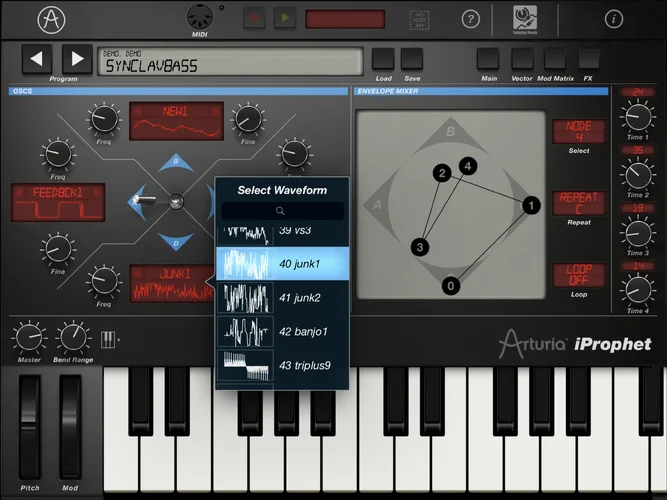Click the Freq knob beside JUNK1 display
This screenshot has width=667, height=500.
pyautogui.click(x=104, y=281)
